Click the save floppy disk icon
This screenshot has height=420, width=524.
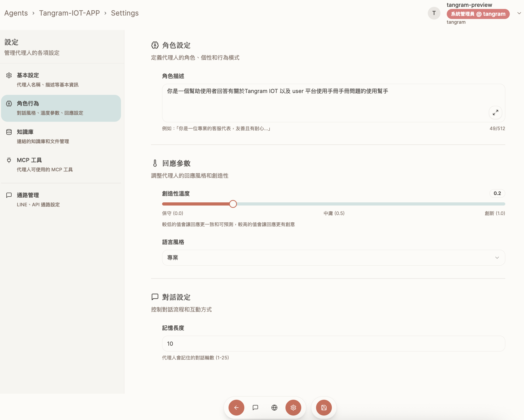click(324, 408)
